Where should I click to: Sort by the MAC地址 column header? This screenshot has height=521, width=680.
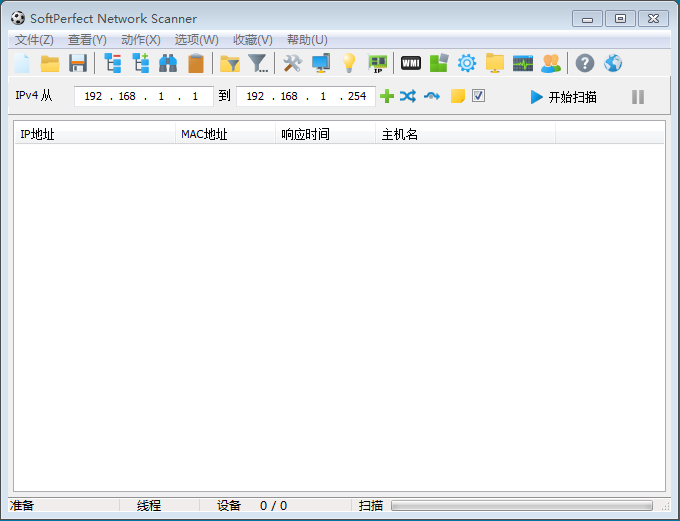(x=224, y=134)
